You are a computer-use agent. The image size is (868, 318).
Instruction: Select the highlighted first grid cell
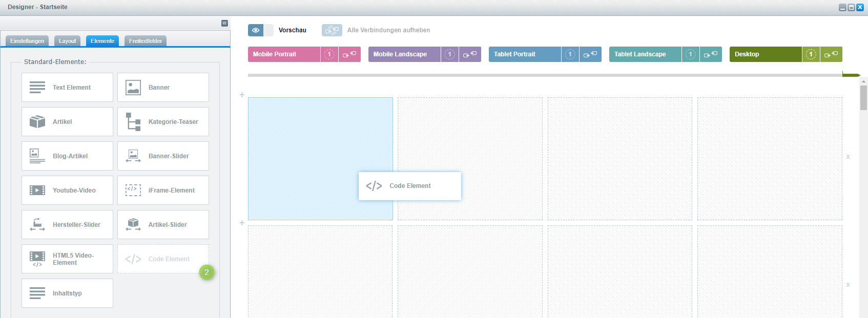click(320, 159)
